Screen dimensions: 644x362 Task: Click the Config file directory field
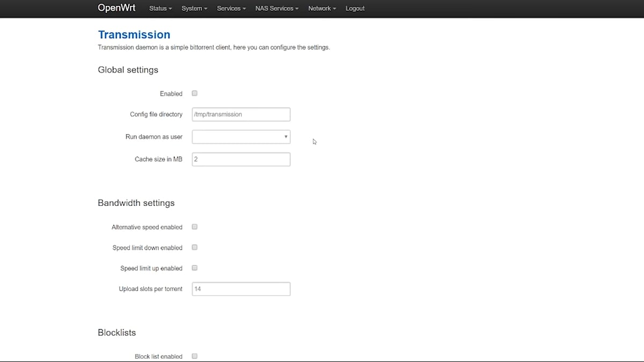(x=241, y=114)
